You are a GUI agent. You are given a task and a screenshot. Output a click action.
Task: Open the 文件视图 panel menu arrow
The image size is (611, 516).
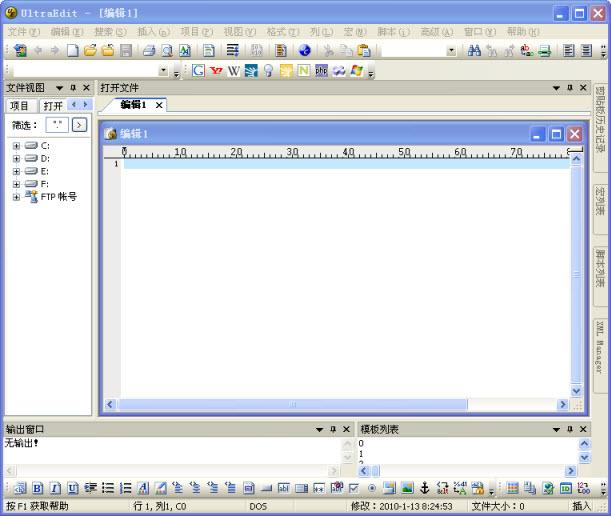click(x=59, y=88)
